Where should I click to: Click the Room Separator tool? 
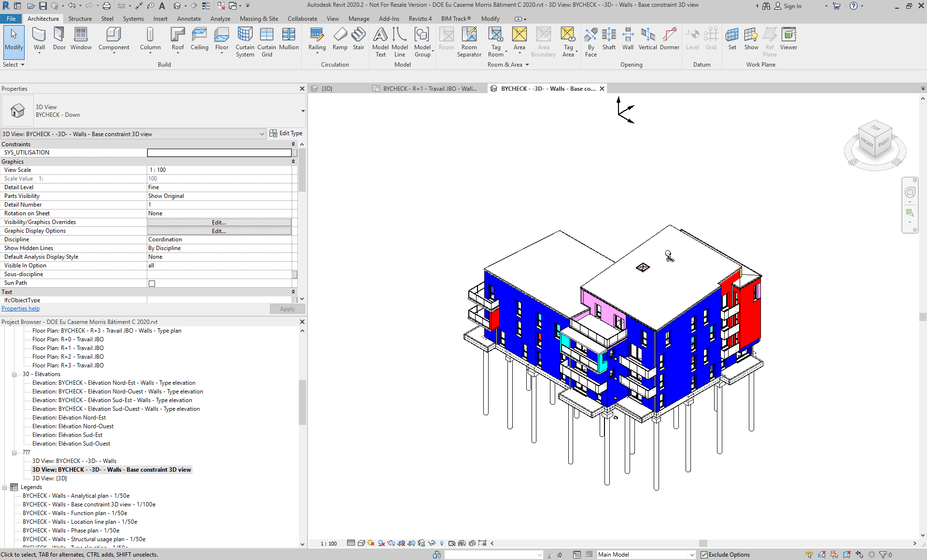click(x=469, y=42)
